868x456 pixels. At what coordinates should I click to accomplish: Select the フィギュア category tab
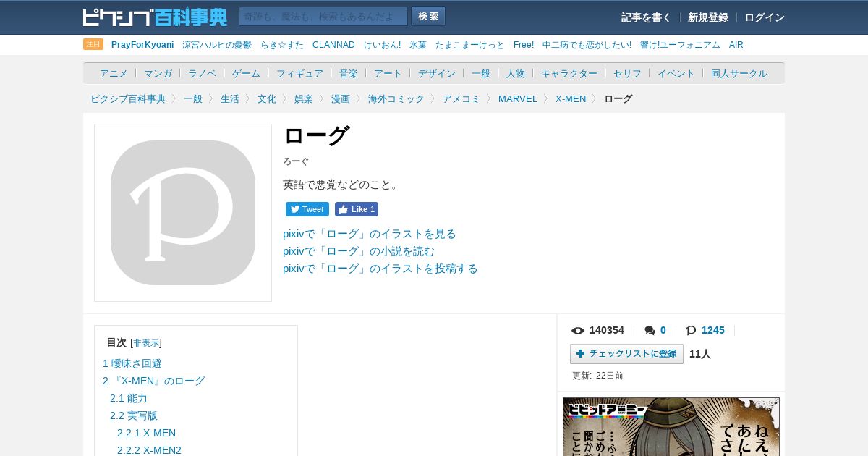tap(299, 73)
